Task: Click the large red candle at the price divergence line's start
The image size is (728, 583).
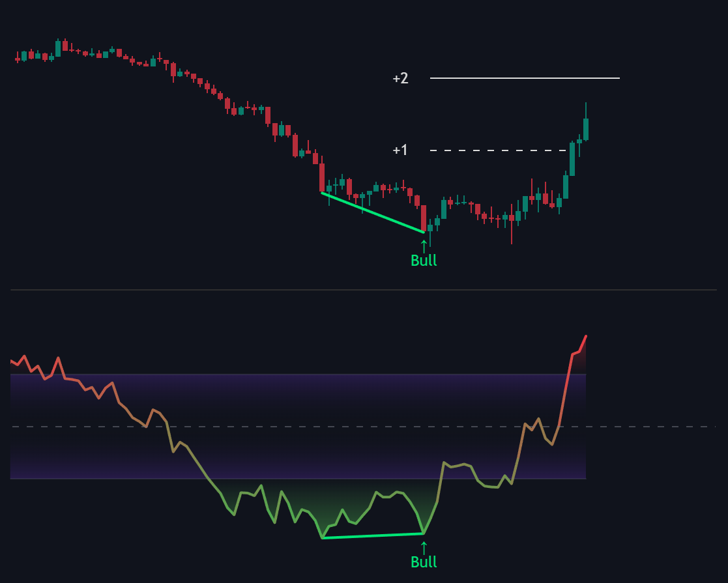Action: (x=322, y=177)
